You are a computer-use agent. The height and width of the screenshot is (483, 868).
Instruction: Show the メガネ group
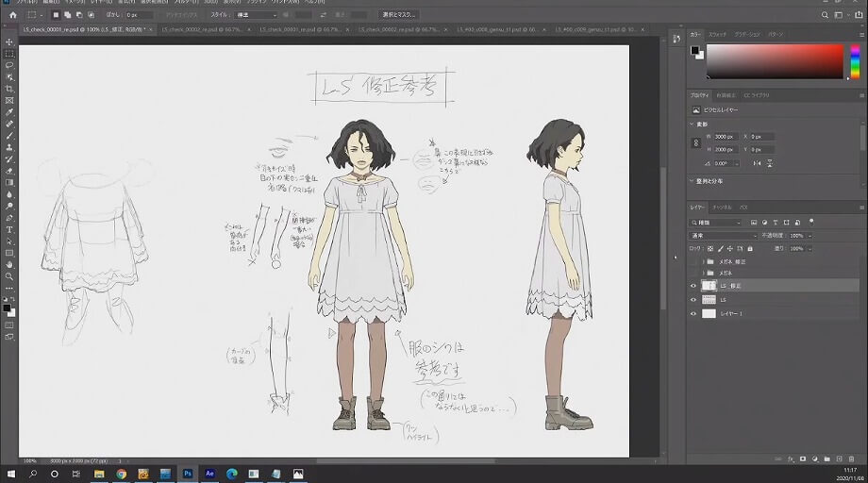(693, 273)
